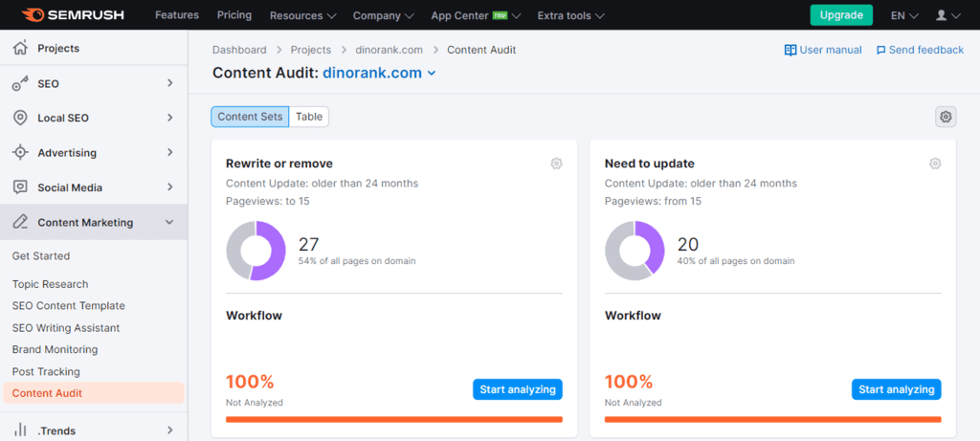980x441 pixels.
Task: Open Features in top navigation
Action: click(177, 15)
